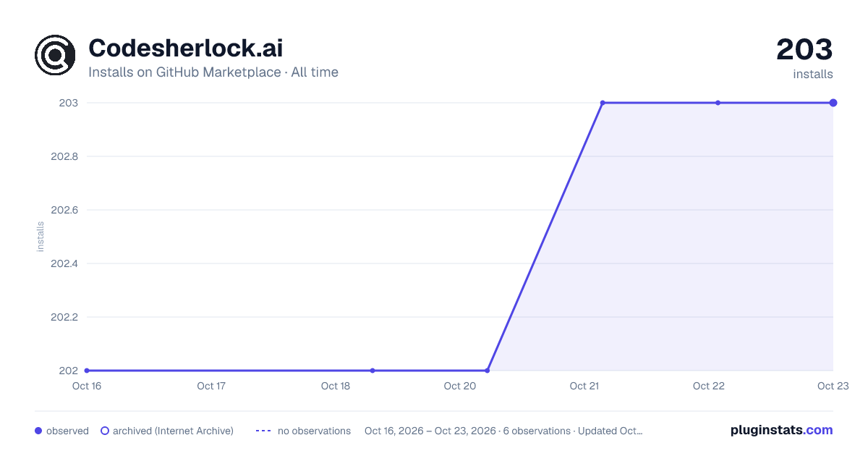The width and height of the screenshot is (868, 456).
Task: Click the 'installs' label under 203
Action: [x=813, y=74]
